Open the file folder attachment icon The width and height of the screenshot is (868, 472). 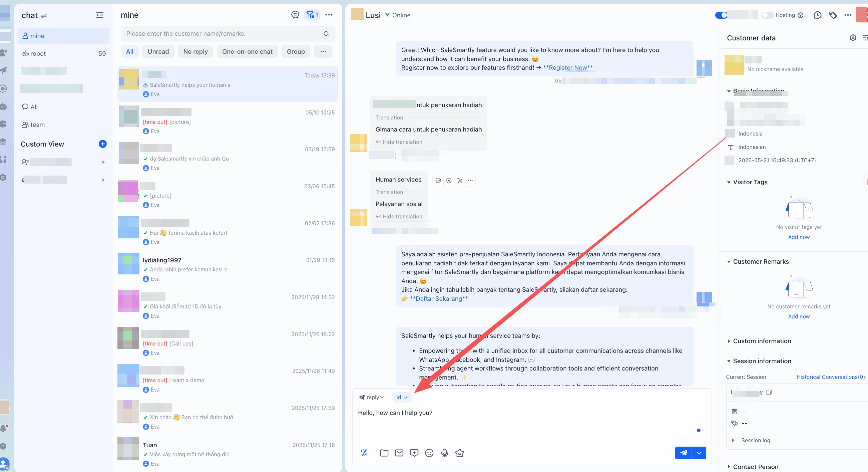pyautogui.click(x=384, y=453)
